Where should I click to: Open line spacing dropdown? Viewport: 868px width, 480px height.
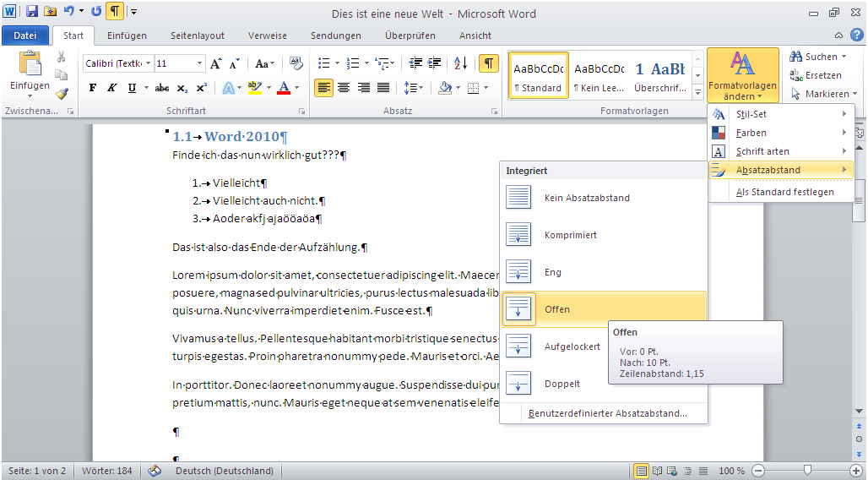point(414,88)
